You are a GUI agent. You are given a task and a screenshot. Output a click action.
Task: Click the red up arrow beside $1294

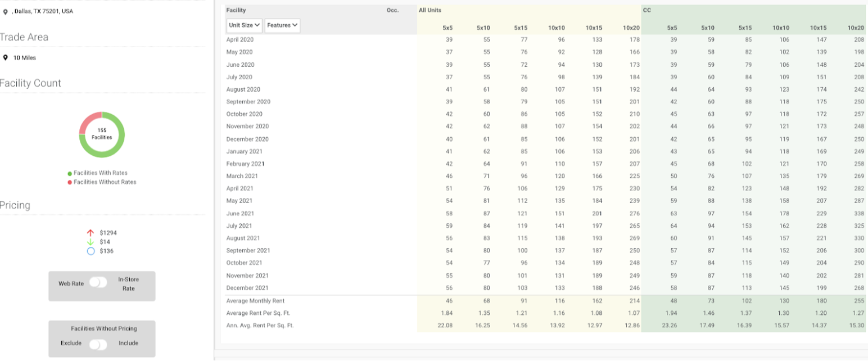(90, 233)
